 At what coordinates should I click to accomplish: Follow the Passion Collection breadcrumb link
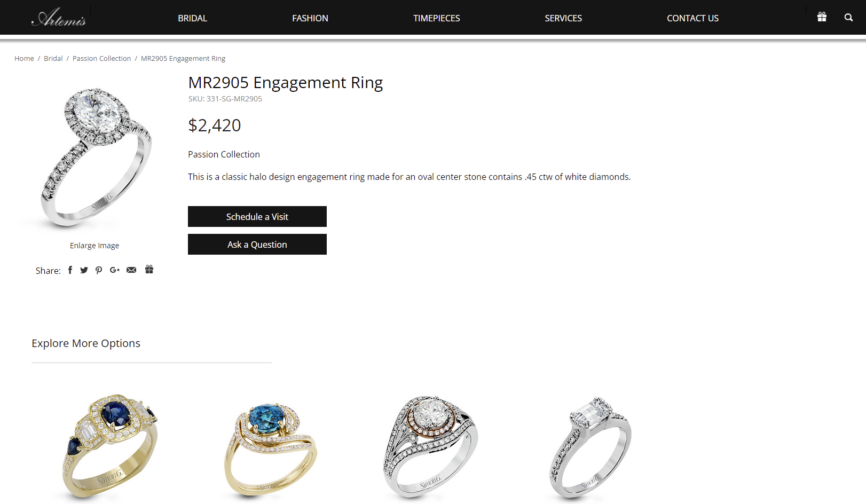(x=101, y=58)
